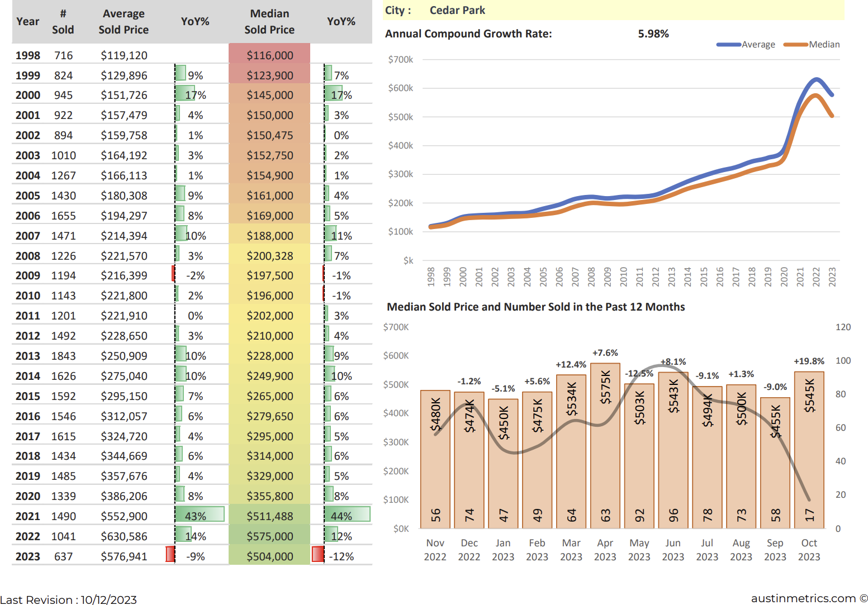Click the 2022 median price cell $575,000
Image resolution: width=868 pixels, height=605 pixels.
point(269,536)
